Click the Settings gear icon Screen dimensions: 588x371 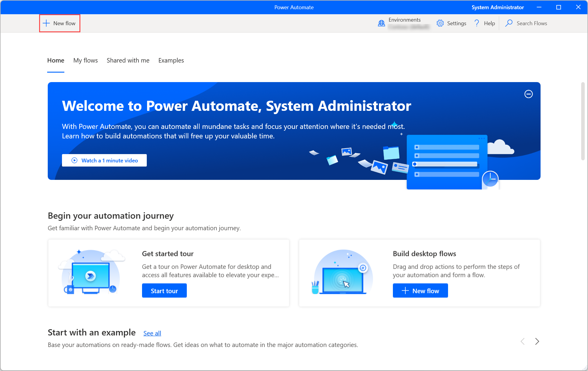(440, 23)
